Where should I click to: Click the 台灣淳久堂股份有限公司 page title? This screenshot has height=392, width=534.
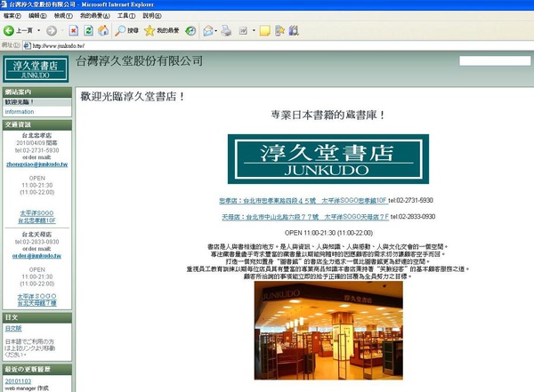pyautogui.click(x=140, y=61)
